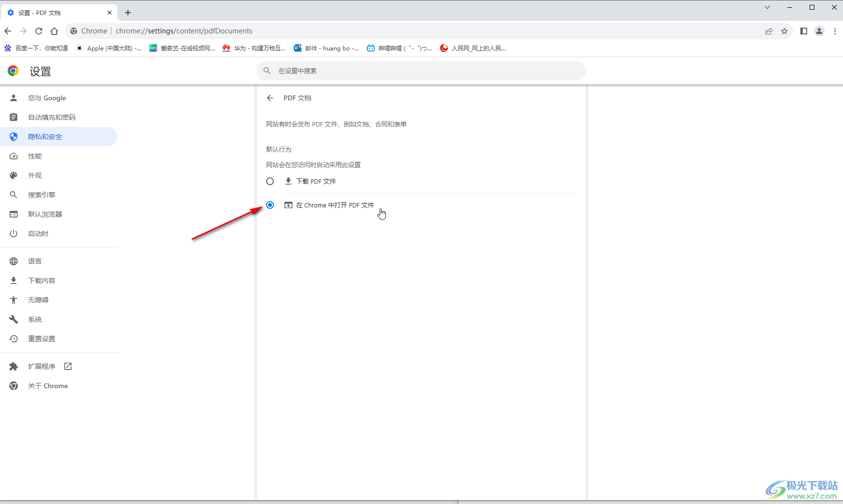Open 搜索引擎 settings section
The image size is (843, 504).
pos(59,195)
